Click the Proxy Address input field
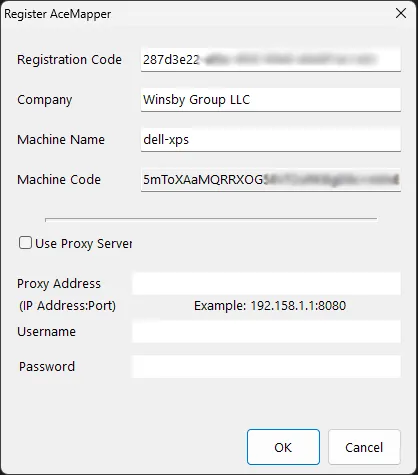This screenshot has height=475, width=418. pos(266,284)
